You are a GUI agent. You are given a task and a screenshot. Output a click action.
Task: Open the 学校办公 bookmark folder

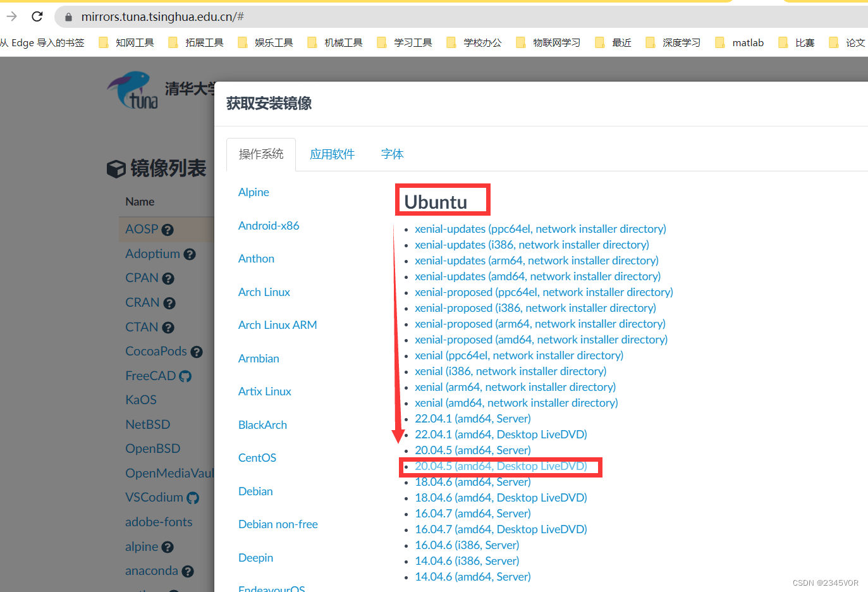(474, 42)
